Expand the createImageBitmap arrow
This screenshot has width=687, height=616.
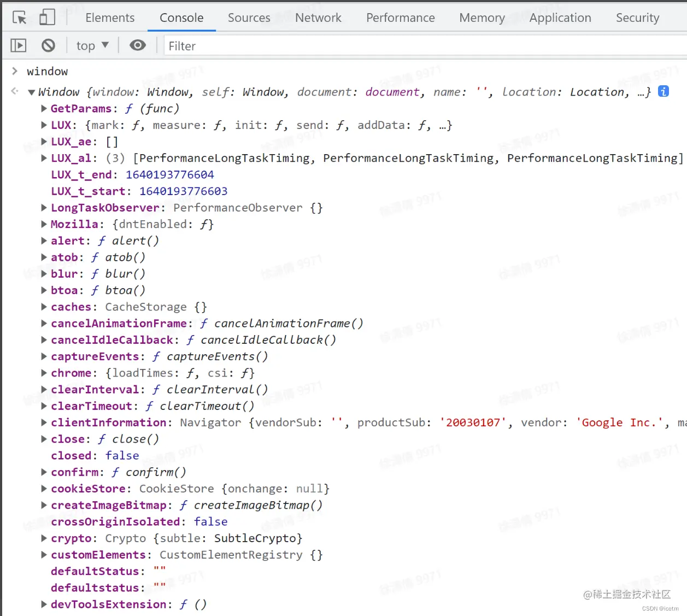coord(44,505)
